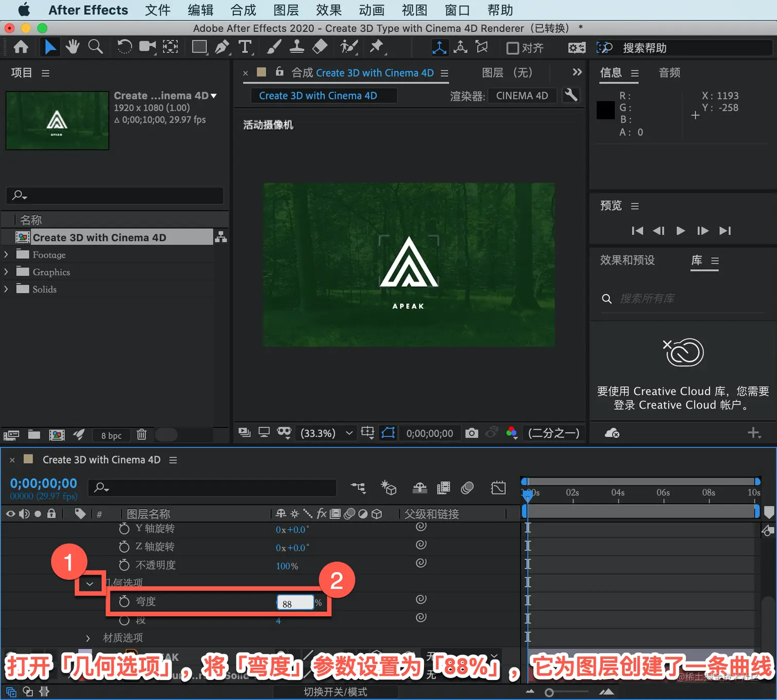Screen dimensions: 777x700
Task: Take a snapshot with camera icon
Action: pyautogui.click(x=471, y=433)
